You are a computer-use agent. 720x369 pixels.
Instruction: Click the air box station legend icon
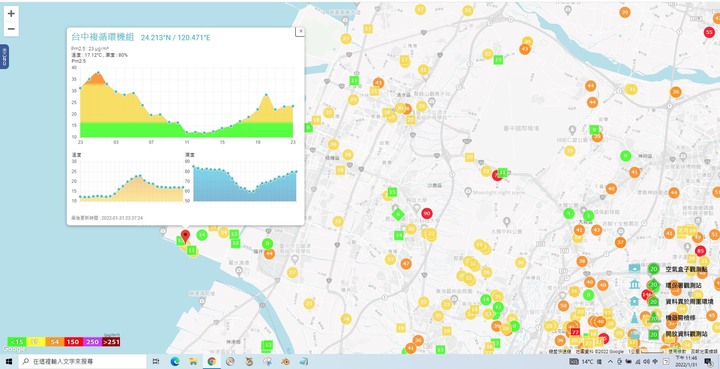click(635, 268)
